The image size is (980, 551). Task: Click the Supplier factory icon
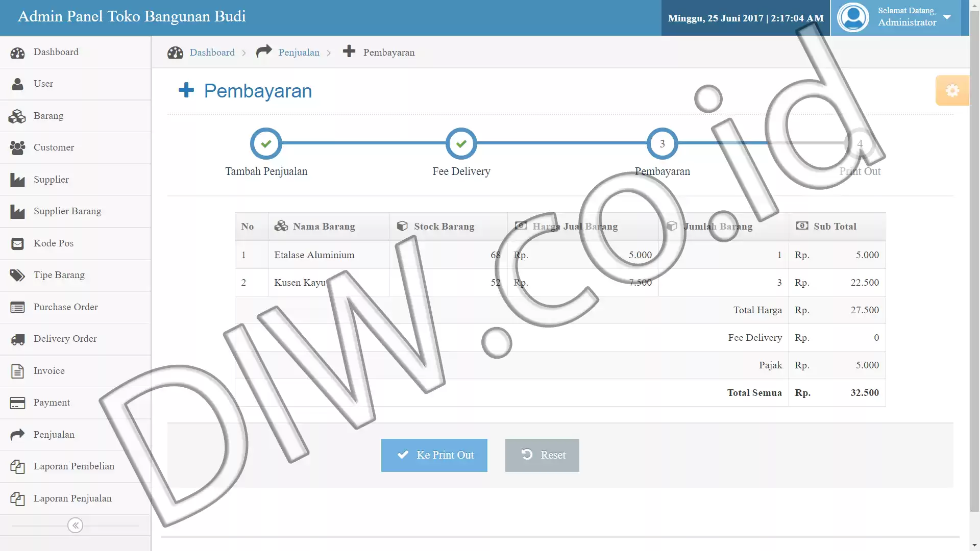click(17, 180)
